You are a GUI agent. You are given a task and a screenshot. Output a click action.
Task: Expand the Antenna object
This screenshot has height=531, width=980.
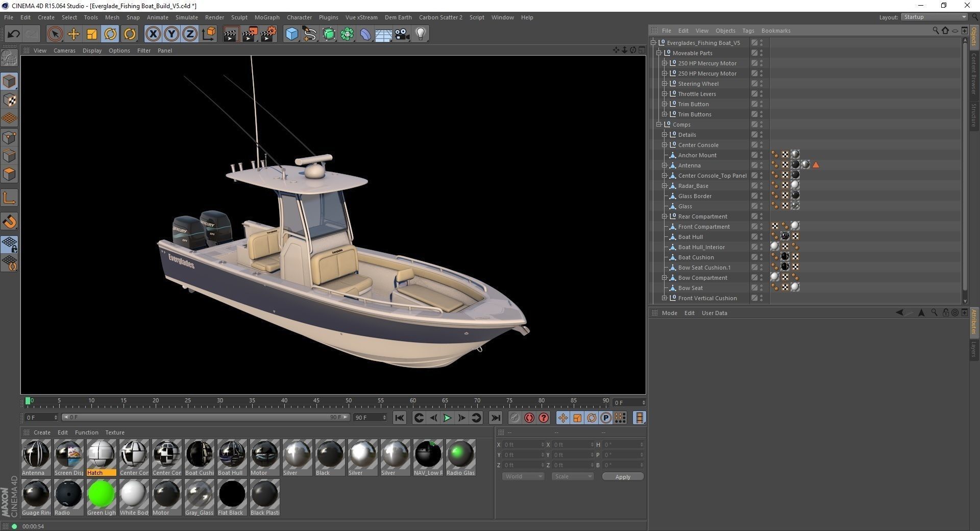(665, 165)
